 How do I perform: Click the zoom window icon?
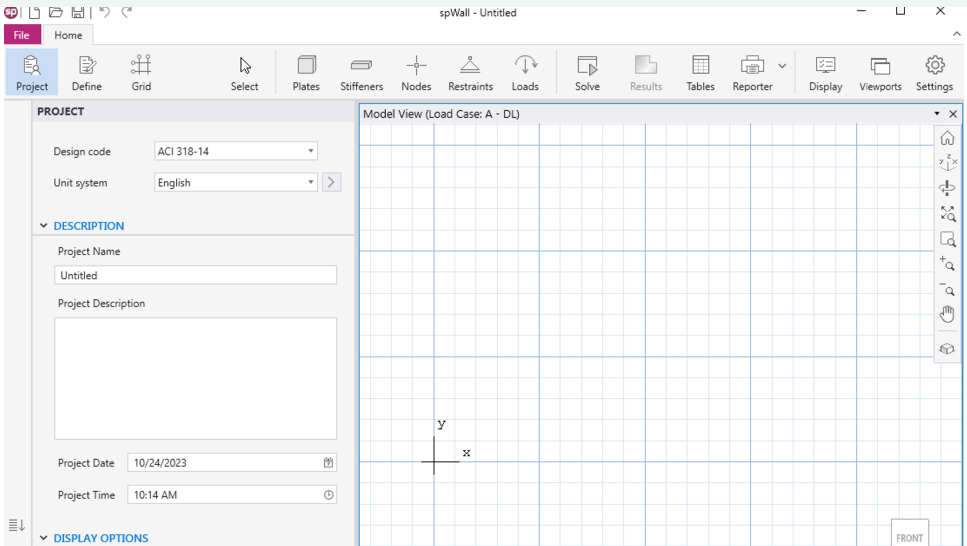pyautogui.click(x=947, y=239)
